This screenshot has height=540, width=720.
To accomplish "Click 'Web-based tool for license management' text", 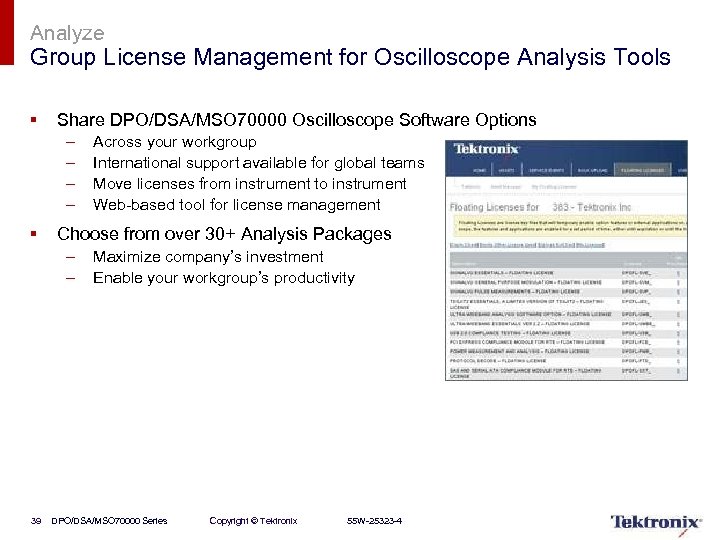I will pyautogui.click(x=236, y=205).
